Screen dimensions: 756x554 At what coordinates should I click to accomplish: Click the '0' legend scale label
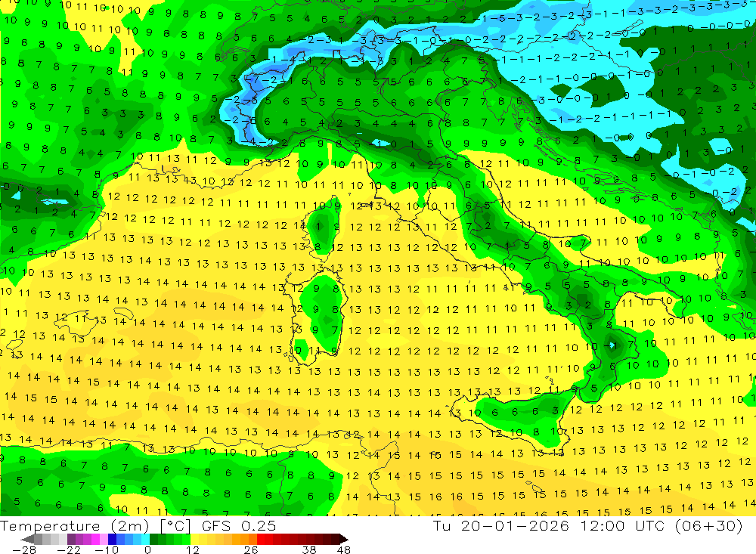pyautogui.click(x=147, y=549)
